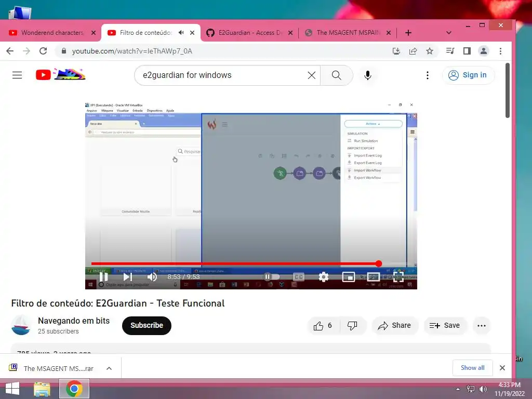Screen dimensions: 532x399
Task: Clear the search query text
Action: 312,75
